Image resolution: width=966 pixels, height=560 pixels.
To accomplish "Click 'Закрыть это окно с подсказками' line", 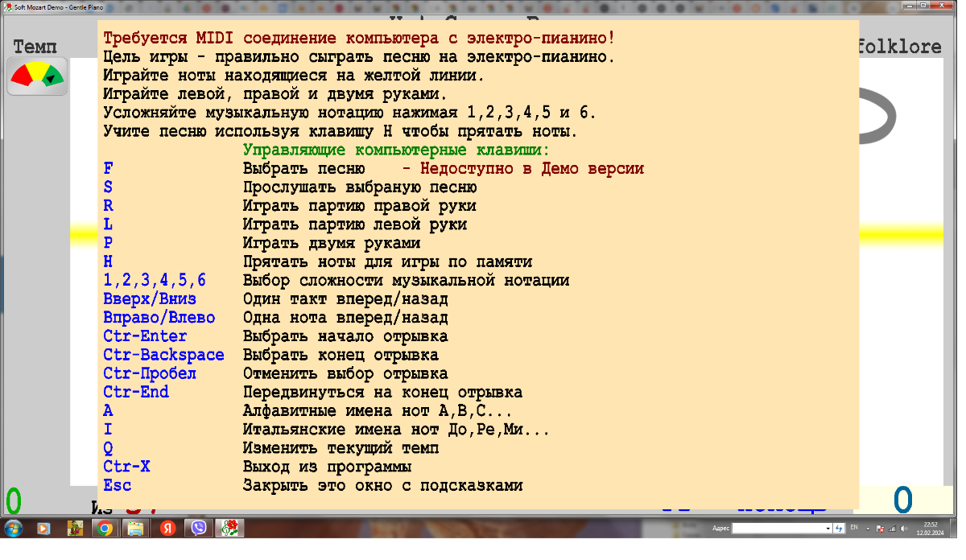I will click(x=382, y=485).
